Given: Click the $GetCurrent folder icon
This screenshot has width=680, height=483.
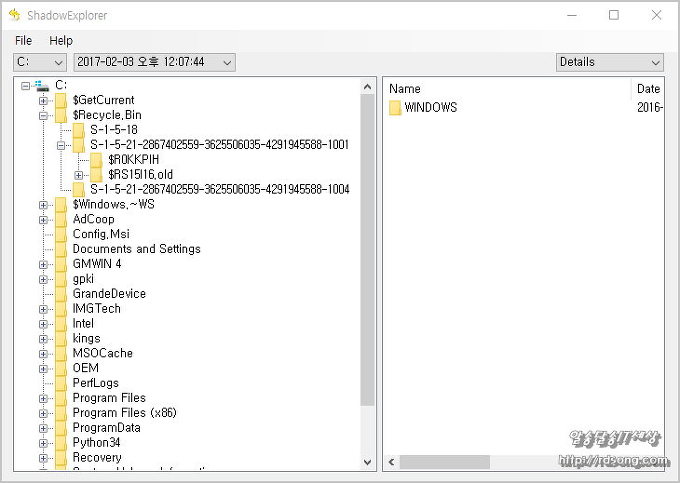Looking at the screenshot, I should 61,101.
